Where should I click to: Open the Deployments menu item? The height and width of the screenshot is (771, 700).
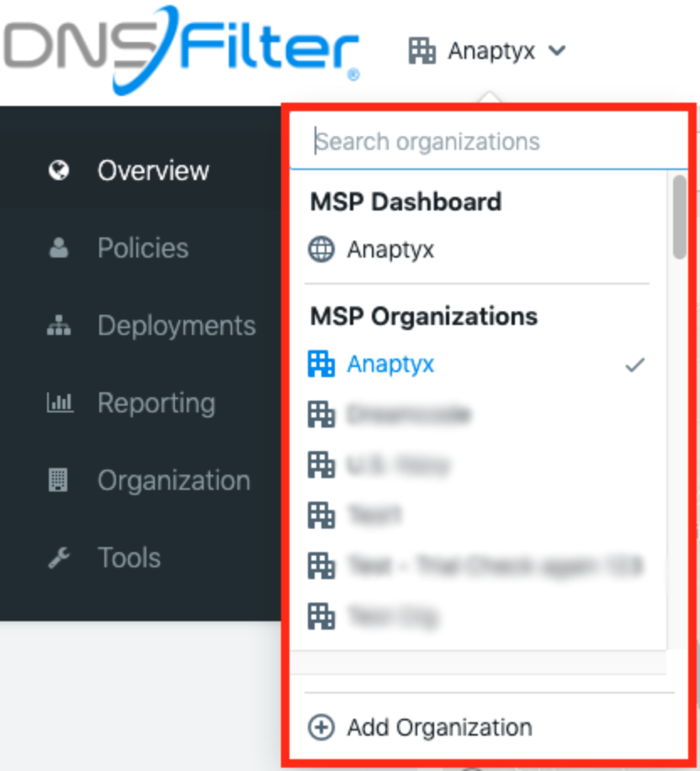(x=177, y=326)
